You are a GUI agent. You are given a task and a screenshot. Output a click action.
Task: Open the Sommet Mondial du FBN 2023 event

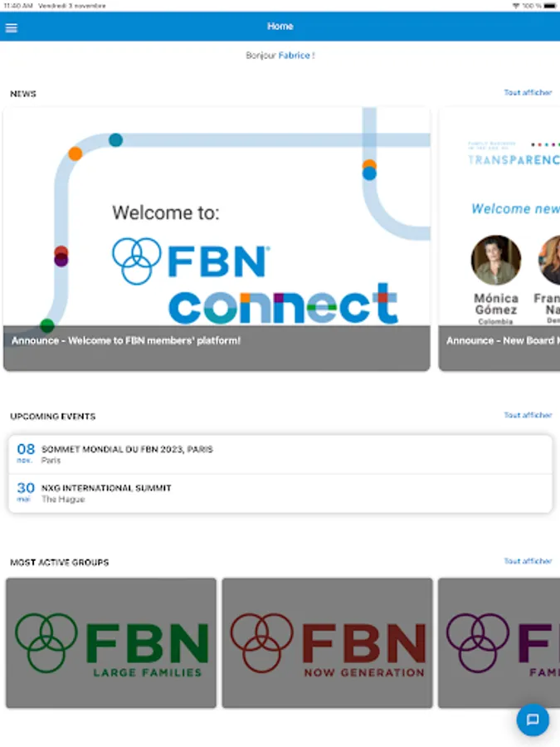pos(280,454)
